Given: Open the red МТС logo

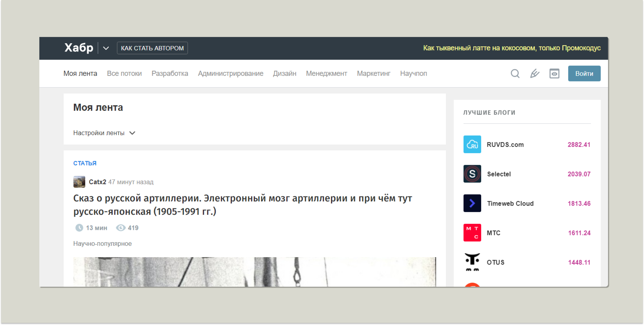Looking at the screenshot, I should (x=472, y=233).
